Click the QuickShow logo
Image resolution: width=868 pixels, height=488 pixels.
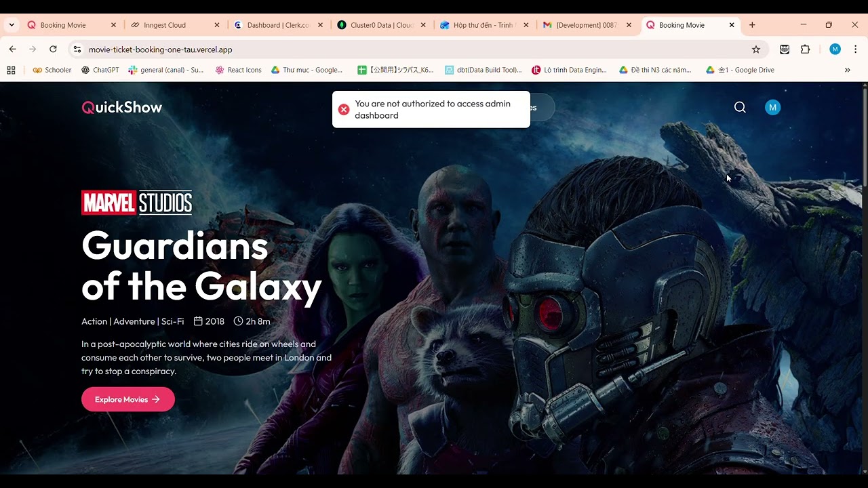pos(122,107)
